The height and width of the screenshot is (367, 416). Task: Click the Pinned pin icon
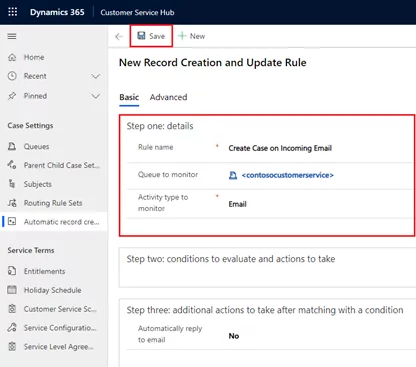(12, 96)
